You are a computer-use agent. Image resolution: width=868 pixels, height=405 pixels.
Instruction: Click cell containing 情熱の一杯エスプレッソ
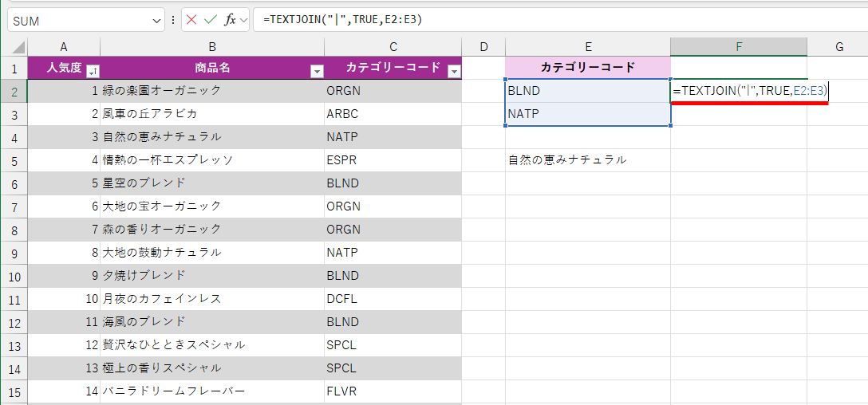(x=212, y=160)
